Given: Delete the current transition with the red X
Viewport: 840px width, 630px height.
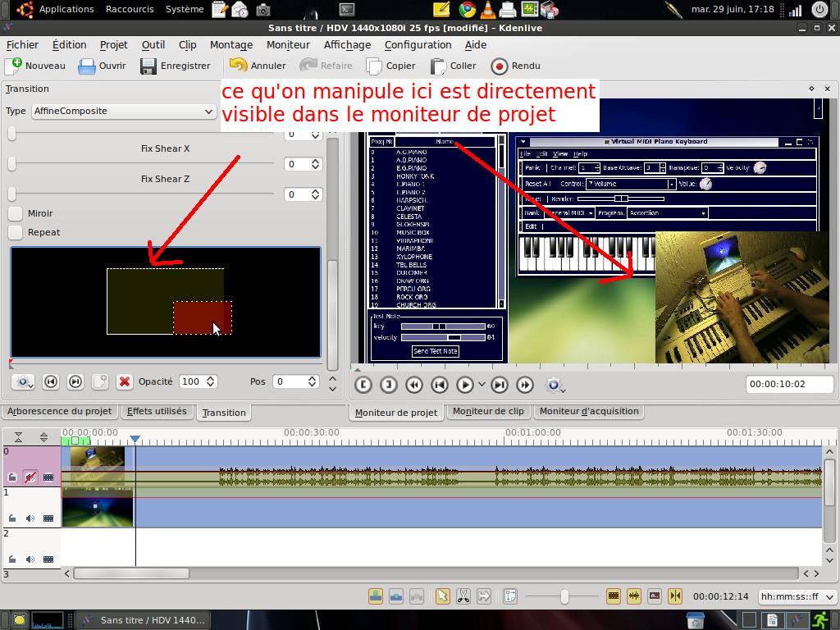Looking at the screenshot, I should pos(125,381).
